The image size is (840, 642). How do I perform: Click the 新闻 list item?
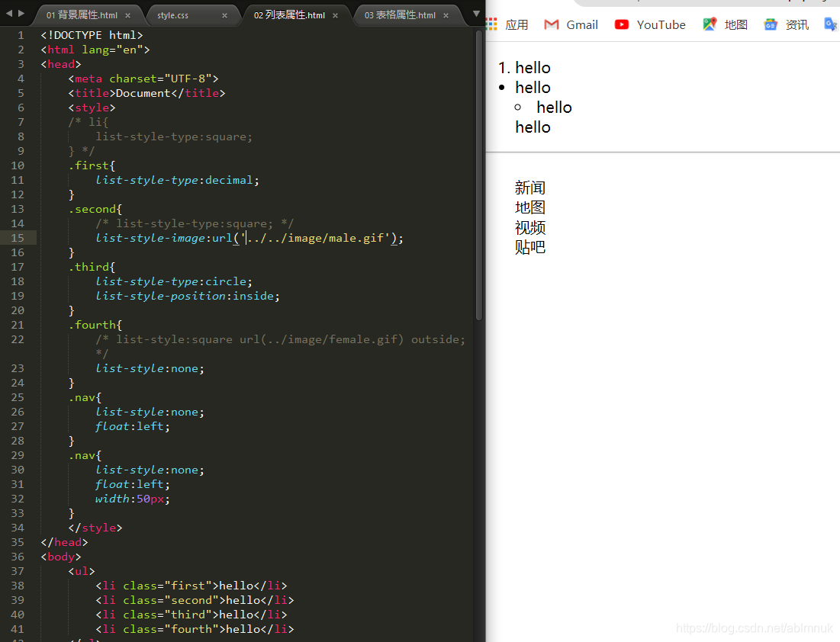[529, 188]
